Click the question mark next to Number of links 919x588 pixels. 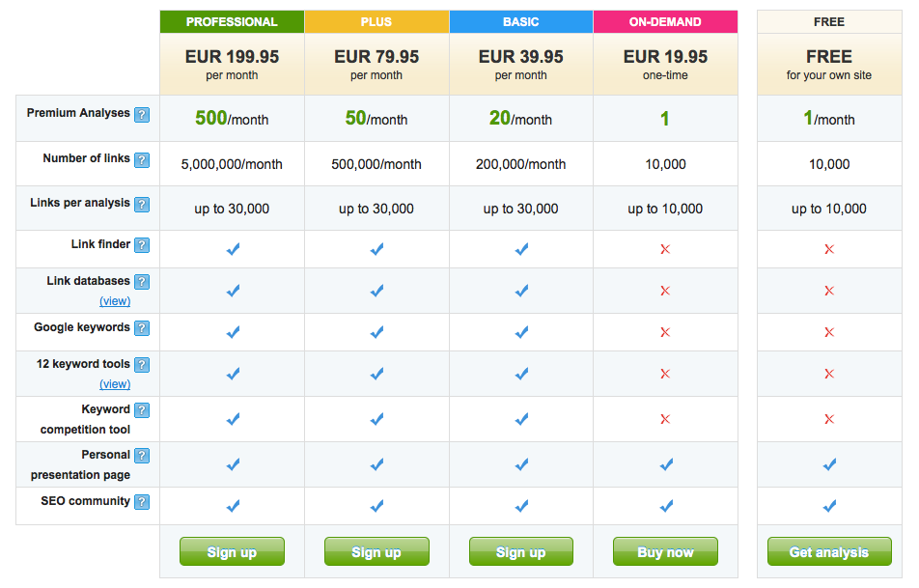(x=142, y=159)
